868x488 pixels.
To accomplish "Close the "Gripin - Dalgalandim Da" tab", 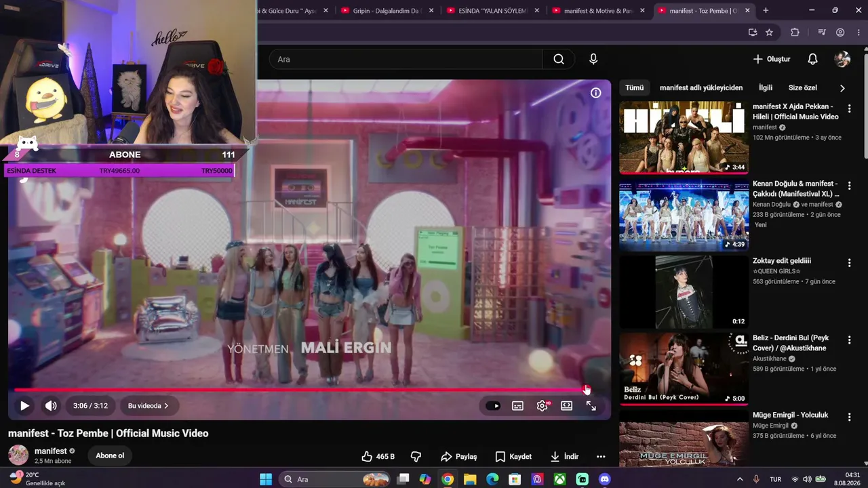I will [x=431, y=11].
